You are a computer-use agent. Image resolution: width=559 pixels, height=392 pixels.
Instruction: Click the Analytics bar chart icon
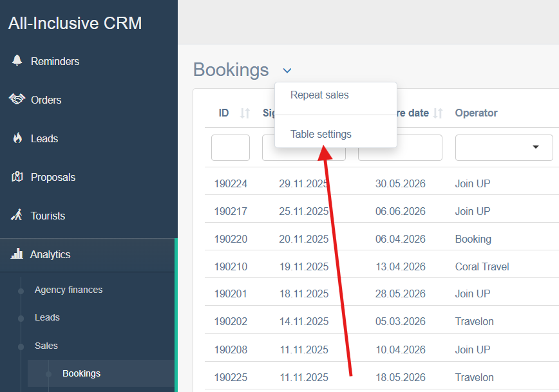click(17, 254)
